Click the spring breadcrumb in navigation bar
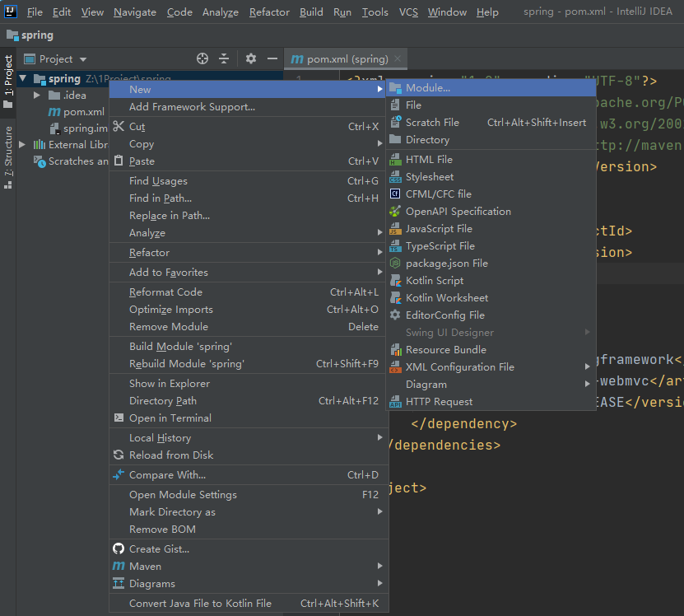Image resolution: width=684 pixels, height=616 pixels. [30, 35]
